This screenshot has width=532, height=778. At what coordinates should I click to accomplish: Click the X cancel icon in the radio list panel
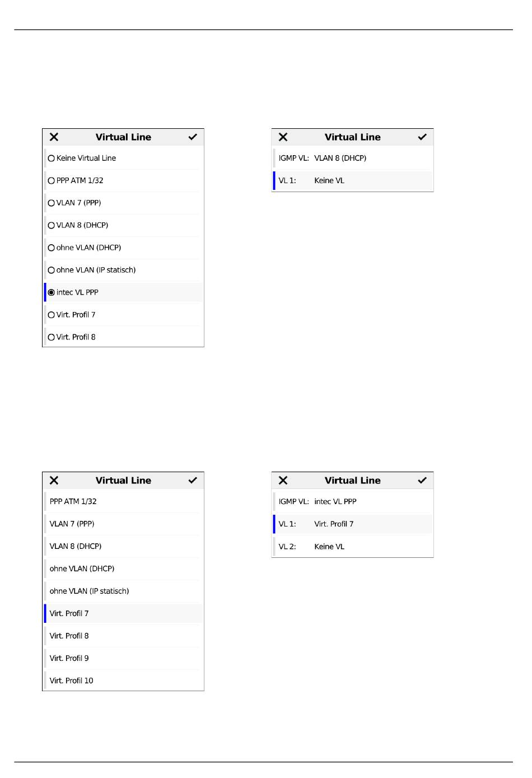tap(54, 137)
